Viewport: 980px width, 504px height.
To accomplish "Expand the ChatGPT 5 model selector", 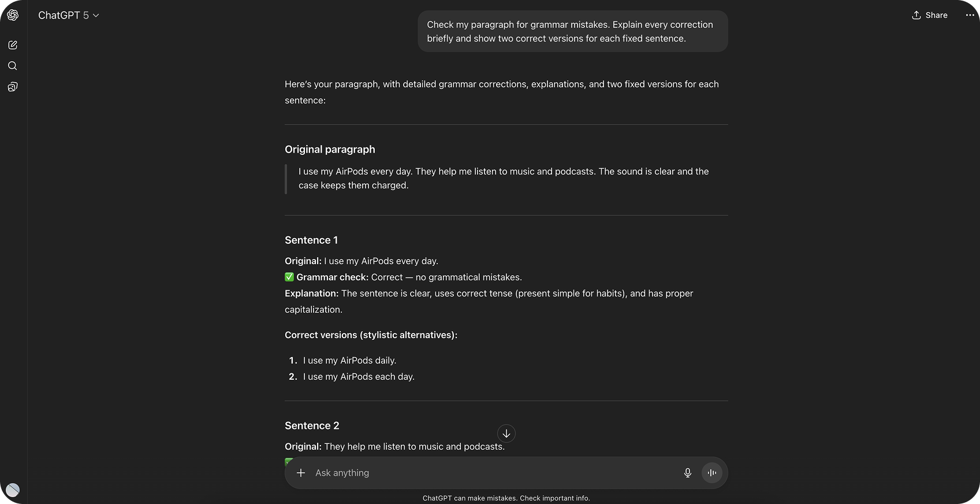I will 68,16.
